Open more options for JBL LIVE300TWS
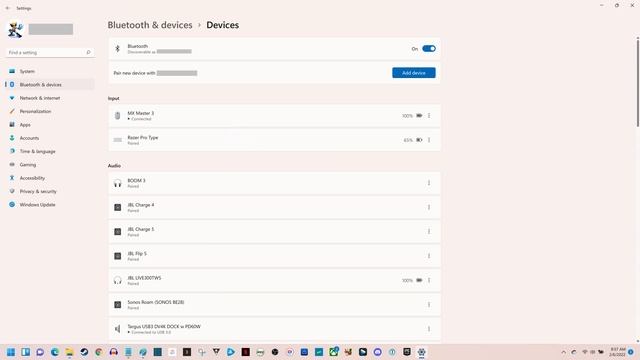The height and width of the screenshot is (360, 640). point(429,280)
